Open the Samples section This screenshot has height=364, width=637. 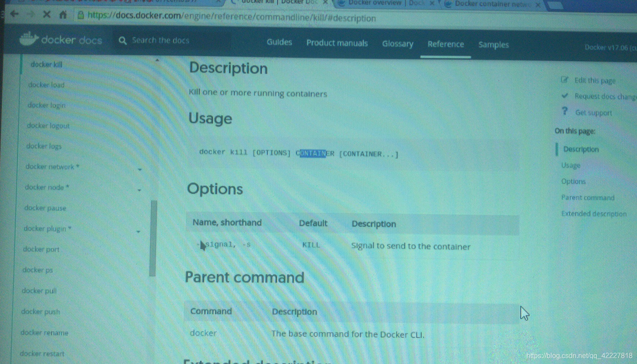[493, 44]
